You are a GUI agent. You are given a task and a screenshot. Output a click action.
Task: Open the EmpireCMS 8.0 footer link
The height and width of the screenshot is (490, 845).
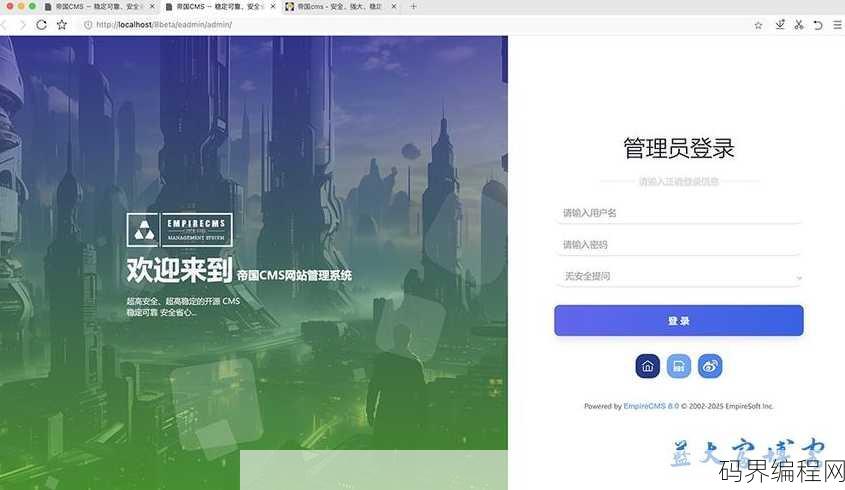[651, 406]
